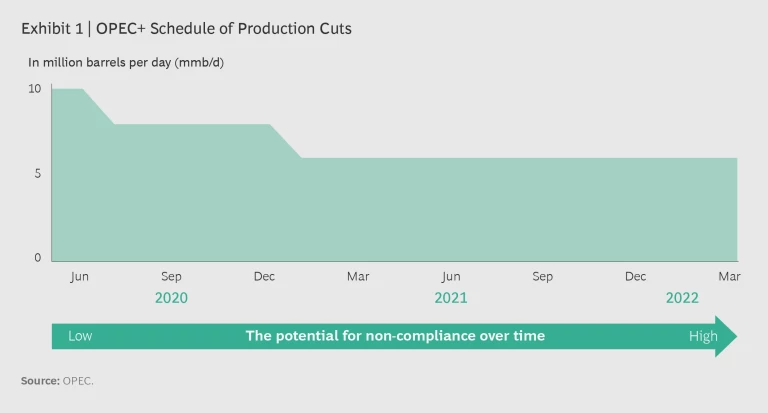Select the leftmost "Sep" x-axis label
This screenshot has height=413, width=768.
pyautogui.click(x=171, y=276)
